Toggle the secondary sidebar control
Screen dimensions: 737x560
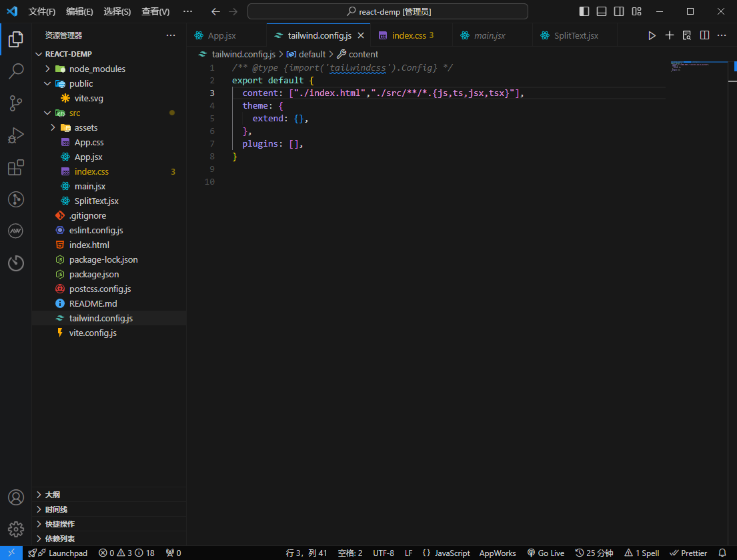[x=618, y=11]
